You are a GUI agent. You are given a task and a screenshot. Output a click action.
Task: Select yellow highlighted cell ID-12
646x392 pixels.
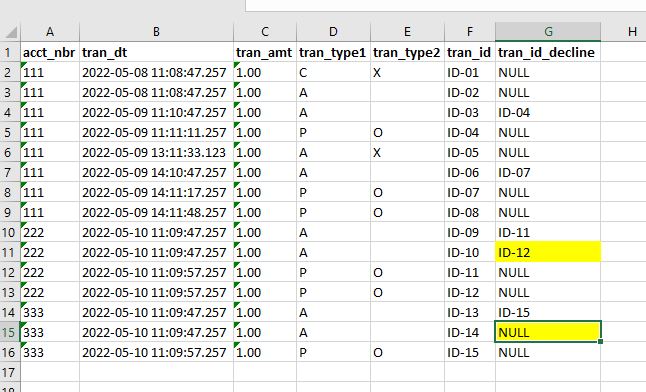548,252
